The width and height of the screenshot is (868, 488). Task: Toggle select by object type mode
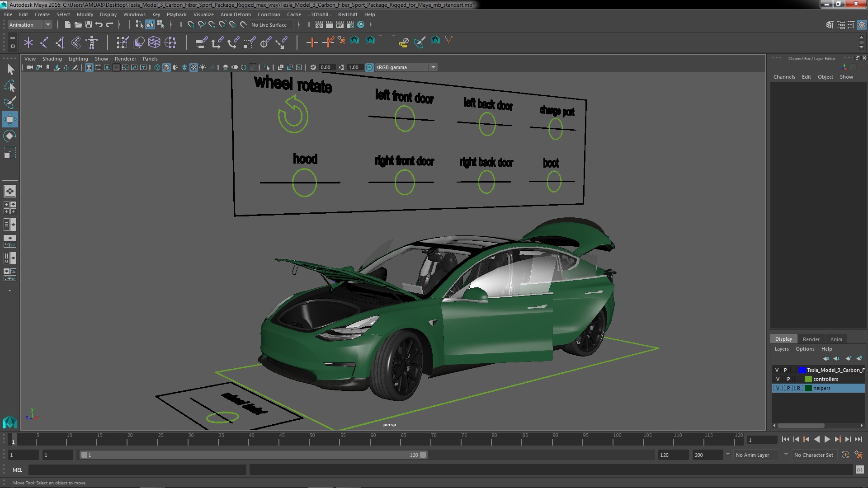tap(150, 25)
